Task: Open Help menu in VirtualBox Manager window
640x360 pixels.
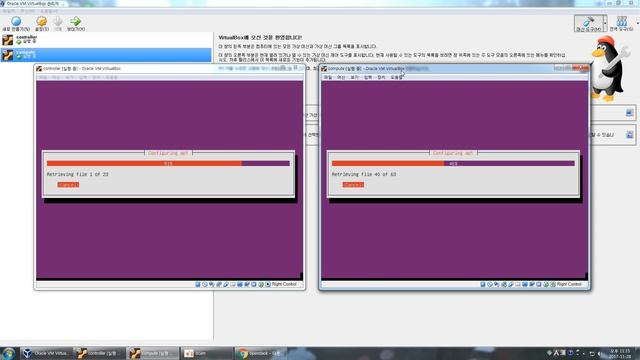Action: click(x=49, y=11)
